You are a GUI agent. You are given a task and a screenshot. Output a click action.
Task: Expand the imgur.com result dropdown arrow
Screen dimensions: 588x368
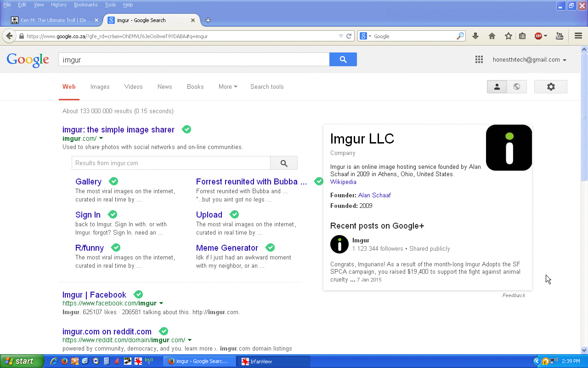click(x=101, y=138)
